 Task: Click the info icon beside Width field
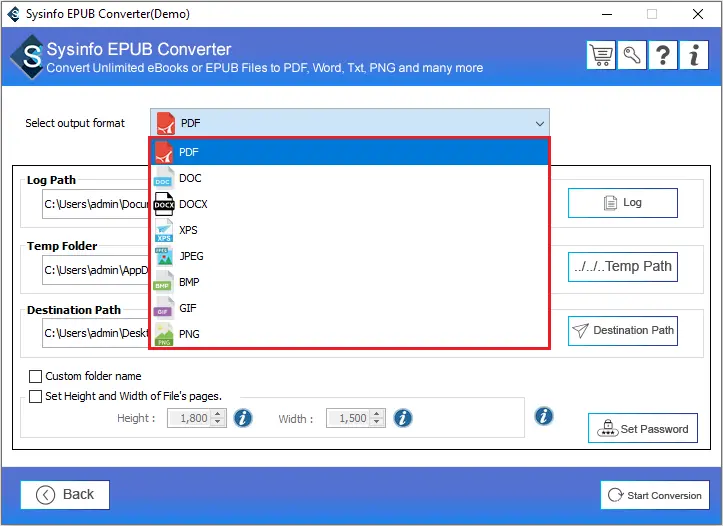click(x=403, y=418)
